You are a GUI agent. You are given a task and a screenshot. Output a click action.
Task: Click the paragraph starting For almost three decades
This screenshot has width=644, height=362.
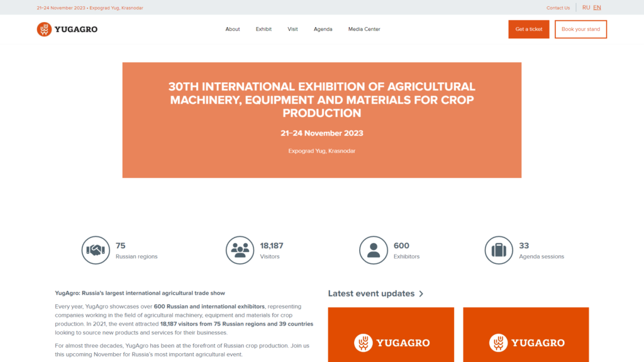182,350
